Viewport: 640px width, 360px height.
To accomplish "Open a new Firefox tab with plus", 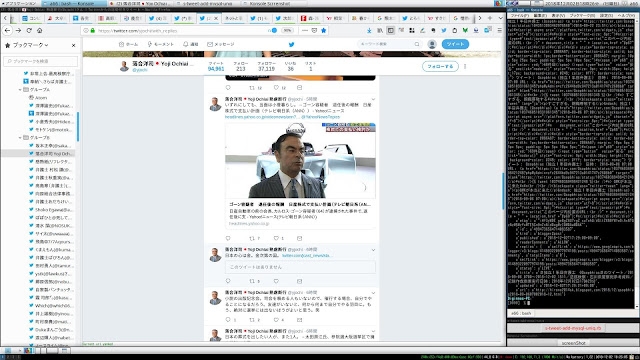I will pyautogui.click(x=490, y=18).
